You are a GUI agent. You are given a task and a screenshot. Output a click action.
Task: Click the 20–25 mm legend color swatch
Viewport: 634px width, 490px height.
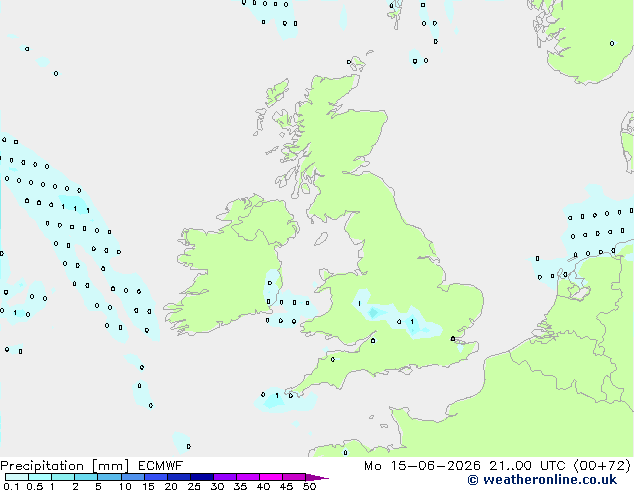click(x=179, y=477)
